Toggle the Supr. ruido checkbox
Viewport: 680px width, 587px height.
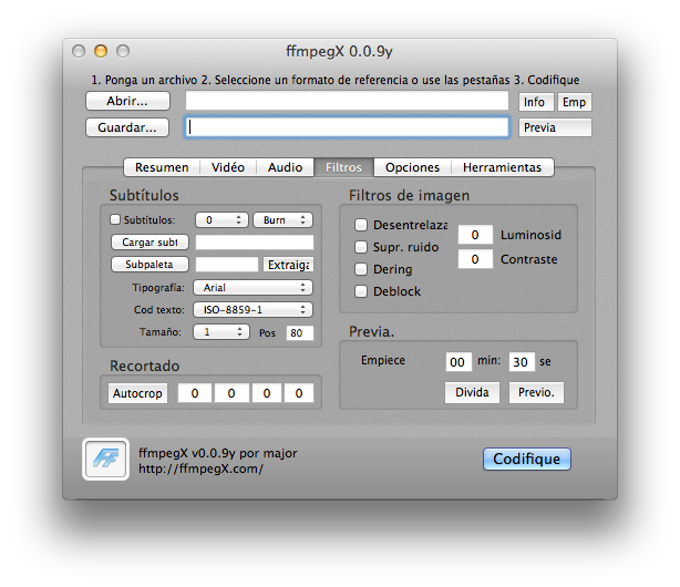(x=361, y=247)
